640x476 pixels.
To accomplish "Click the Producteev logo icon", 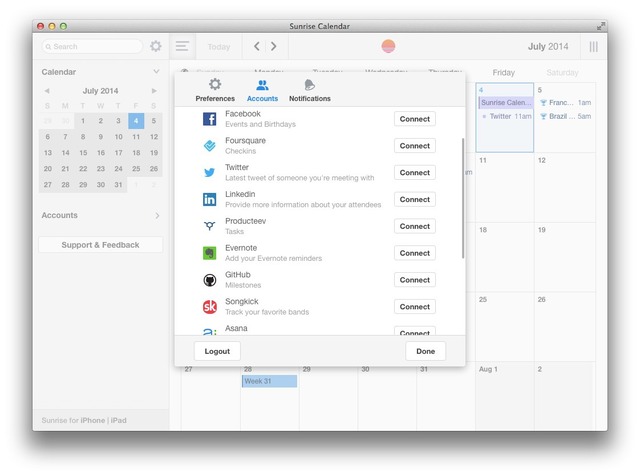I will point(209,226).
